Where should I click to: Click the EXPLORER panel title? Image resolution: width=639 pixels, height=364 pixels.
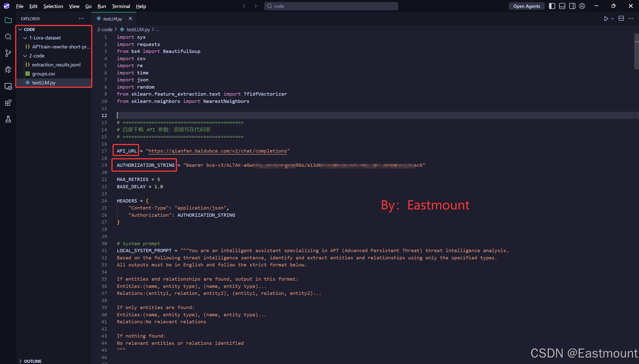pyautogui.click(x=30, y=19)
